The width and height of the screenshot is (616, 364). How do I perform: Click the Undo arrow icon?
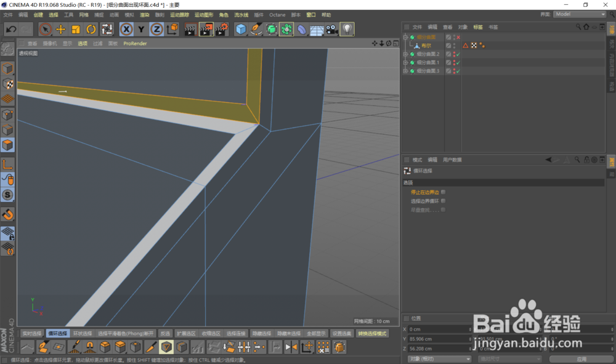11,30
